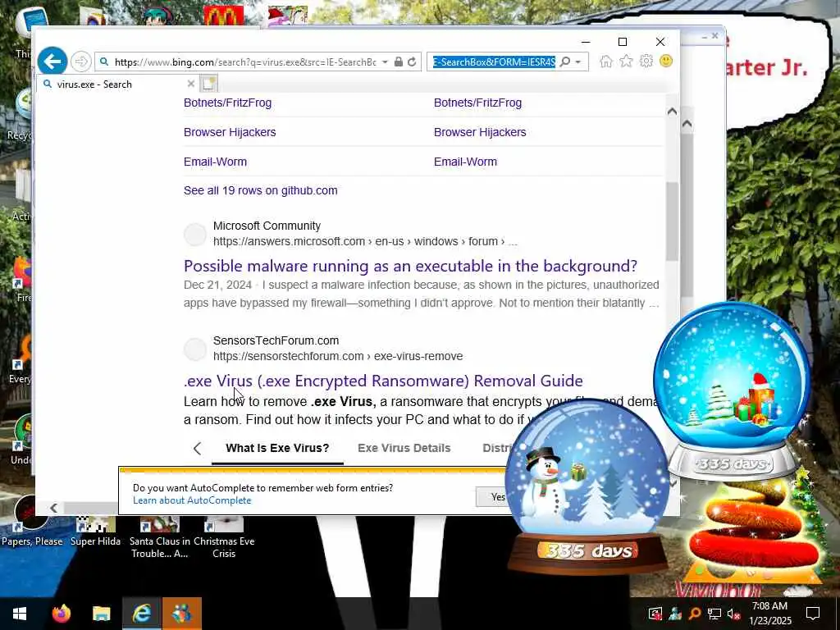
Task: Open the 'Papers, Please' desktop shortcut
Action: pyautogui.click(x=32, y=523)
